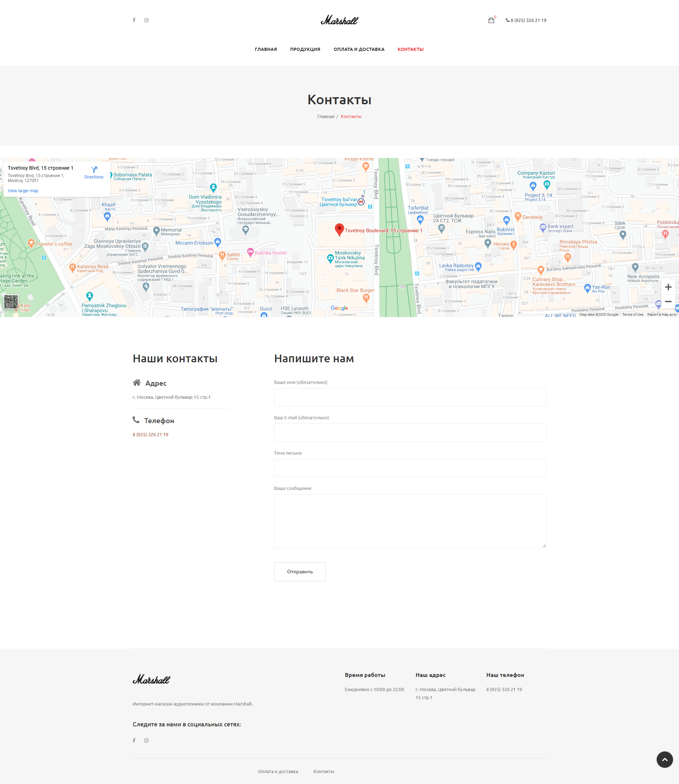
Task: Click the red location pin on the map
Action: 339,229
